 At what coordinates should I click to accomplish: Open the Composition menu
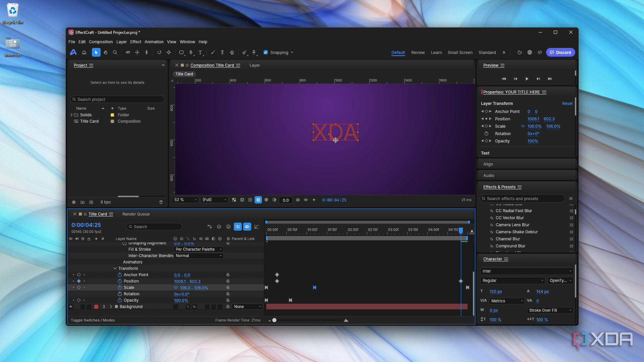101,42
